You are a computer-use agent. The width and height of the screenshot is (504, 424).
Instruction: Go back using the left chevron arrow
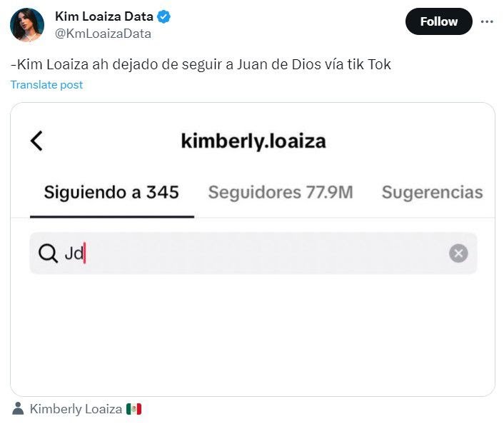pyautogui.click(x=37, y=141)
